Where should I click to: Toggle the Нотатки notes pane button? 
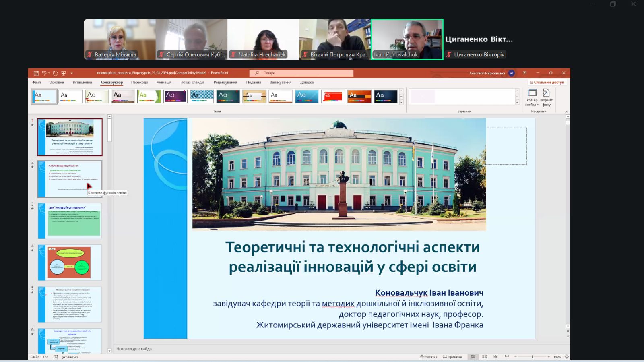click(429, 357)
